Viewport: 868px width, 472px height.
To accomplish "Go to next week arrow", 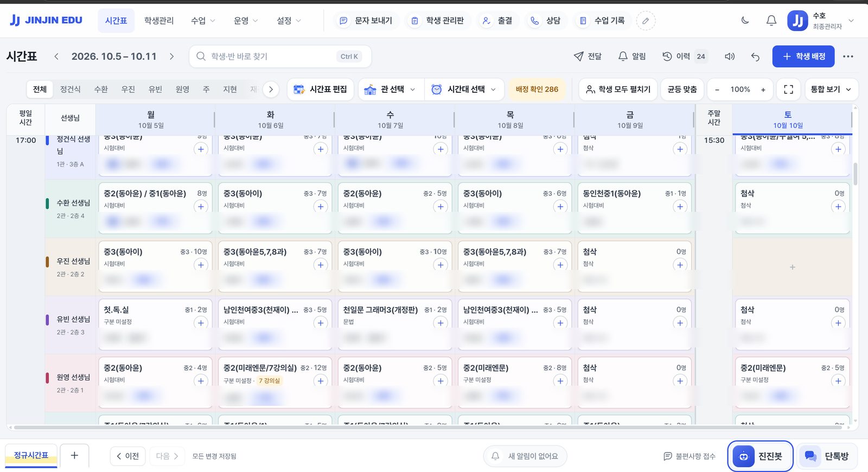I will (171, 56).
